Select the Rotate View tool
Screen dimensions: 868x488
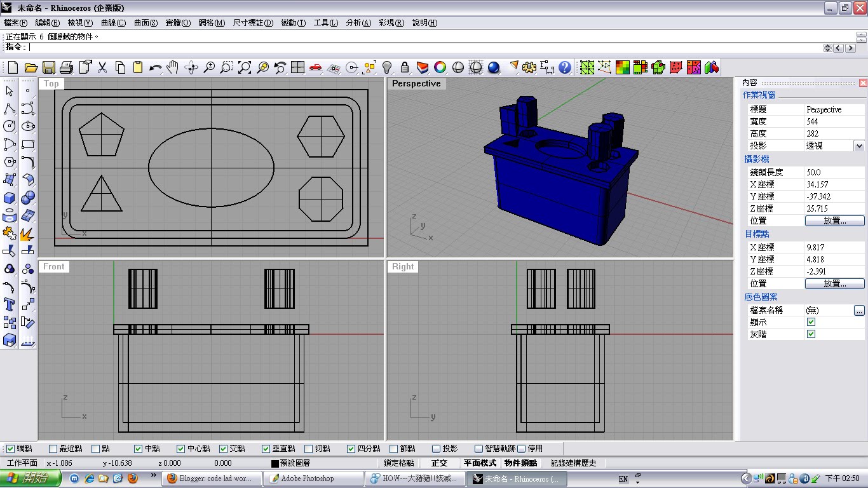point(191,67)
